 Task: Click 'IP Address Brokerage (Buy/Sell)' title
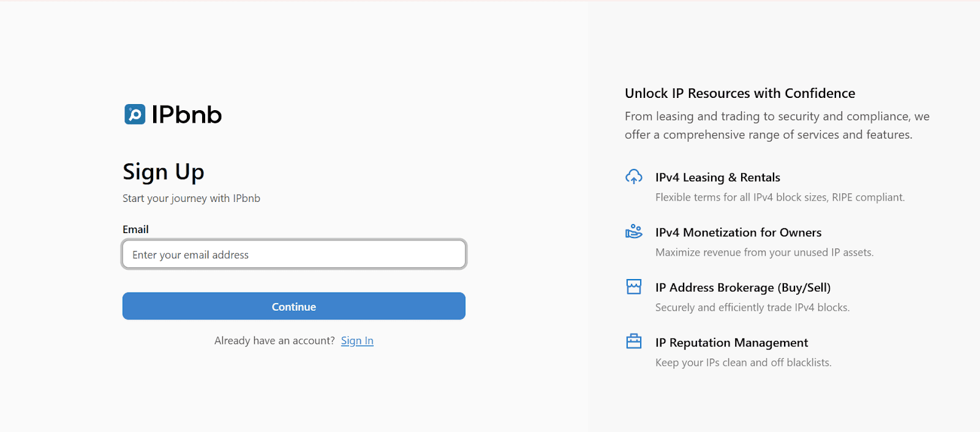pyautogui.click(x=743, y=288)
